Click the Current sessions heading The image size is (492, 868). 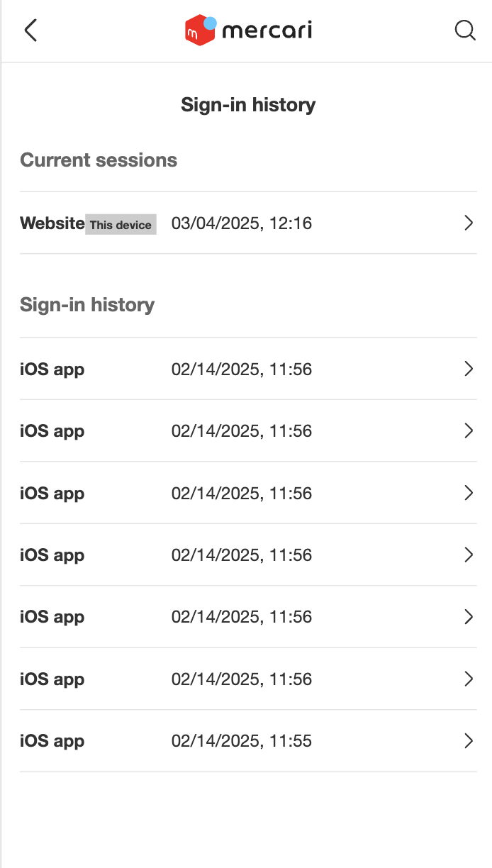click(99, 160)
